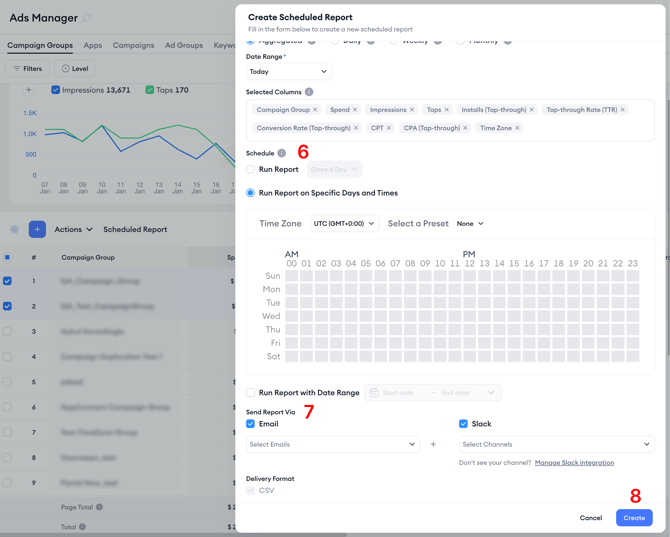Image resolution: width=670 pixels, height=537 pixels.
Task: Remove the Time Zone column tag
Action: click(517, 128)
